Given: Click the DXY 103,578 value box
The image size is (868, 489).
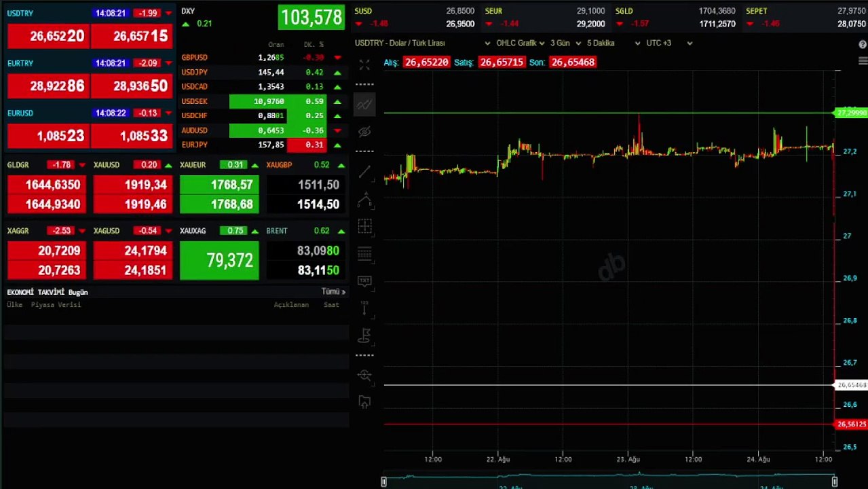Looking at the screenshot, I should click(312, 17).
